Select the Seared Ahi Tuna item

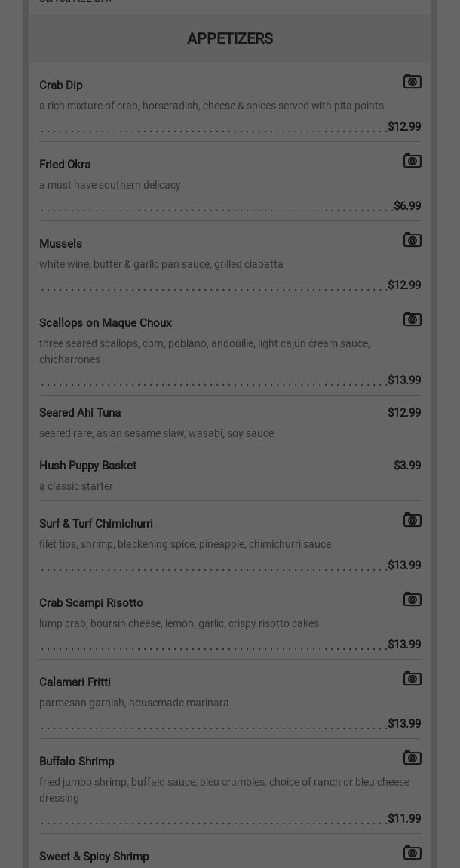pos(80,413)
